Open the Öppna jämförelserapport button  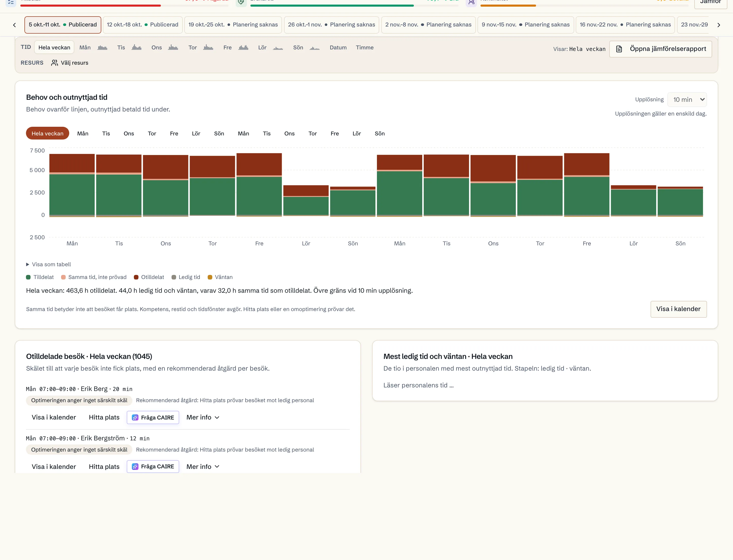pyautogui.click(x=660, y=49)
